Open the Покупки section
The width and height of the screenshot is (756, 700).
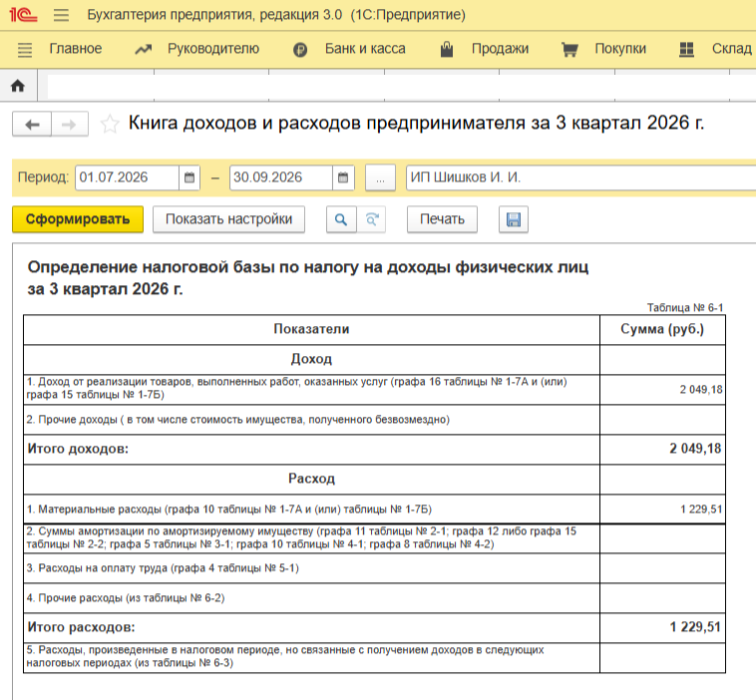pyautogui.click(x=620, y=49)
